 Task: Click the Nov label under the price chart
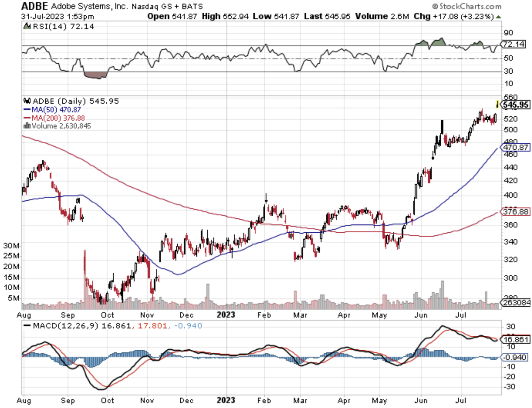(x=147, y=315)
